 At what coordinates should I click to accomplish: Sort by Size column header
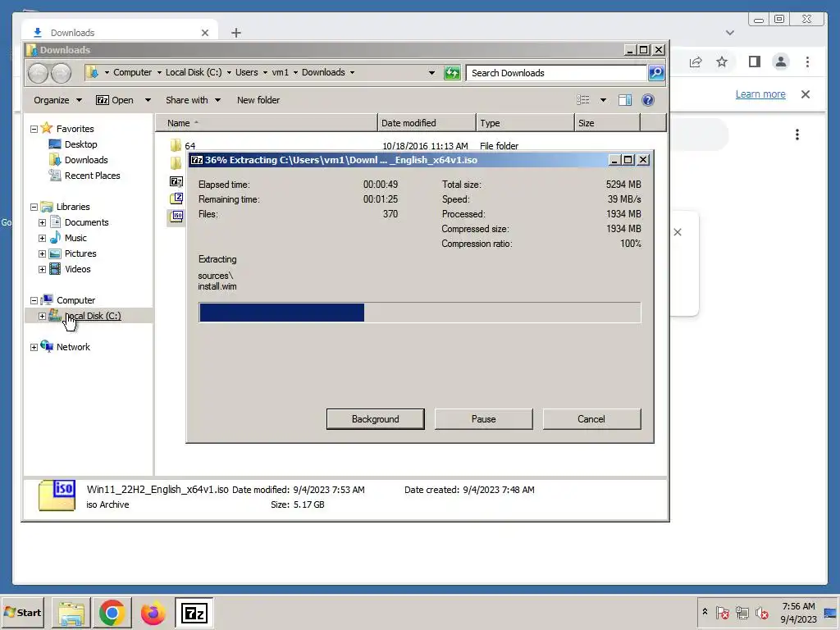pos(608,123)
